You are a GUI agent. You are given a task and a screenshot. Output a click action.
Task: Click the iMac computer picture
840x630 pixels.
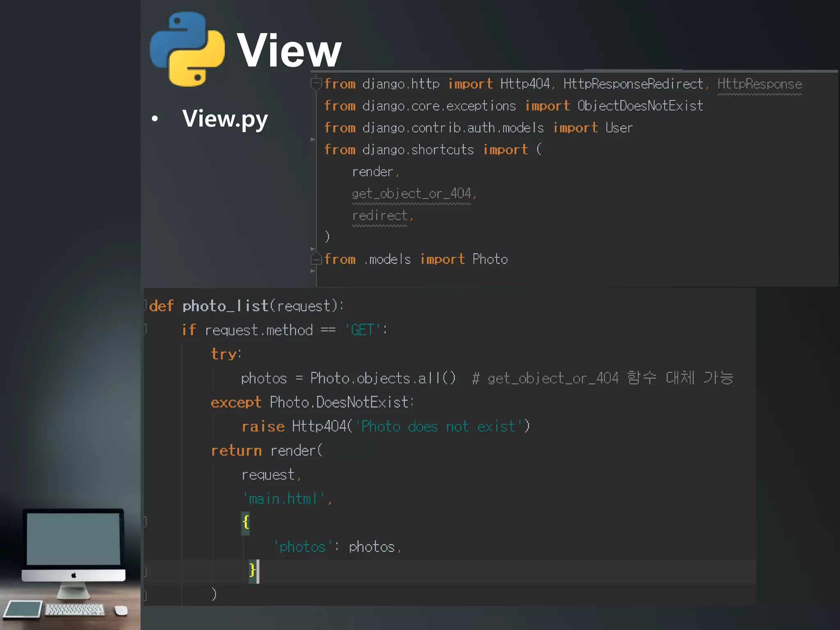pos(73,554)
